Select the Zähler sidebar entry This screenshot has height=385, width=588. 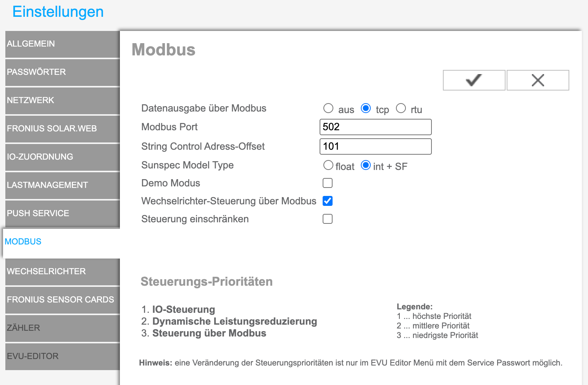(x=63, y=328)
